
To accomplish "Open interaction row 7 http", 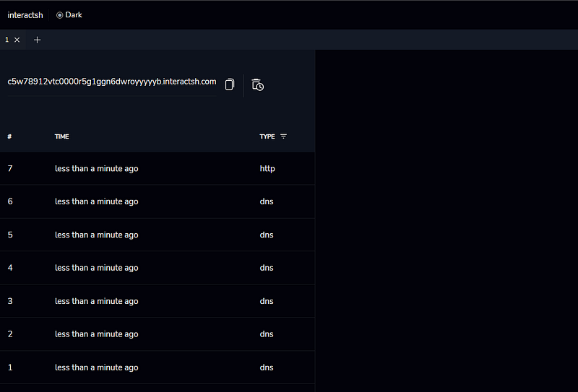I will (x=158, y=168).
